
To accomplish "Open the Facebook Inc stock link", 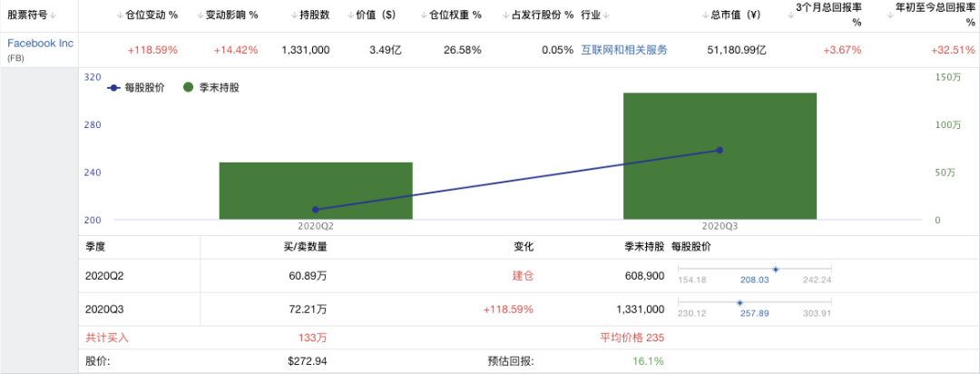I will tap(40, 44).
